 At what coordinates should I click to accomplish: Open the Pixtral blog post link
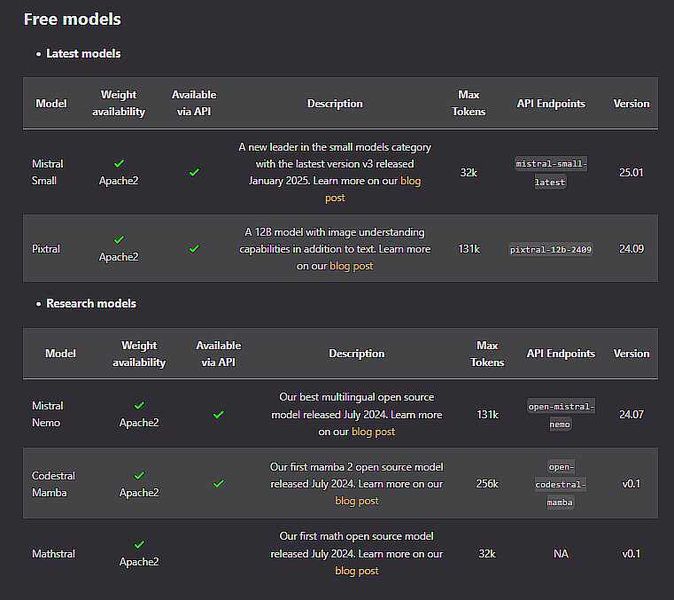(x=351, y=266)
